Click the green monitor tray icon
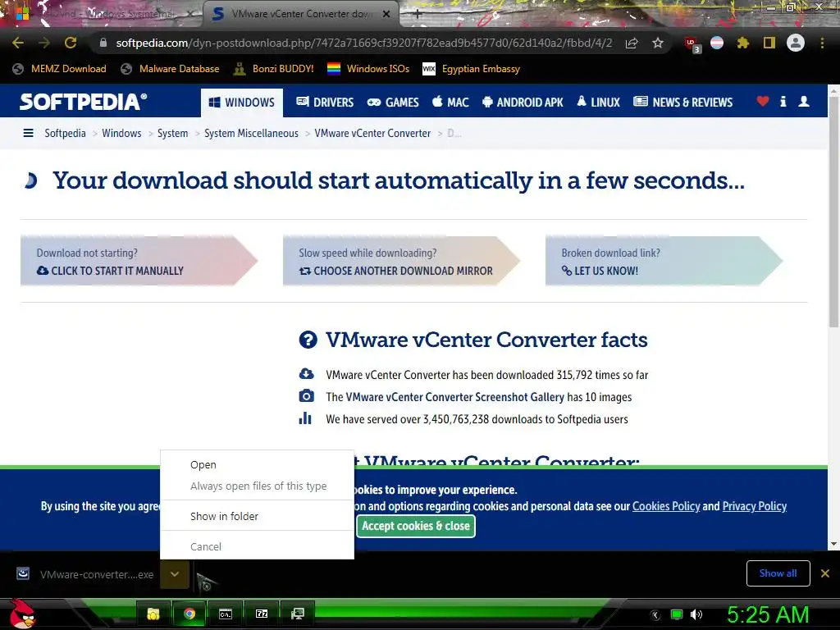840x630 pixels. tap(677, 614)
